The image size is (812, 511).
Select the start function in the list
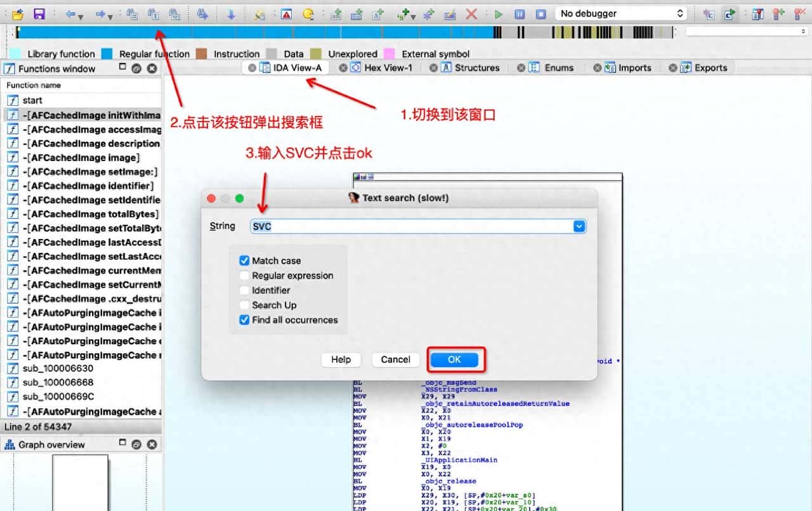pos(81,100)
